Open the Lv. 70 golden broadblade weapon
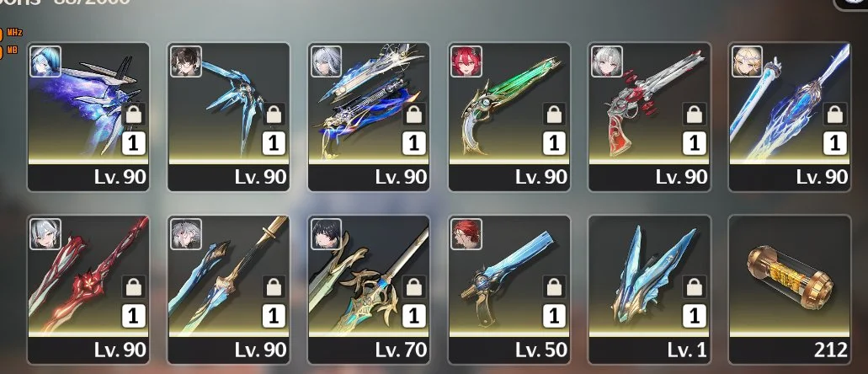This screenshot has width=868, height=374. [x=369, y=289]
